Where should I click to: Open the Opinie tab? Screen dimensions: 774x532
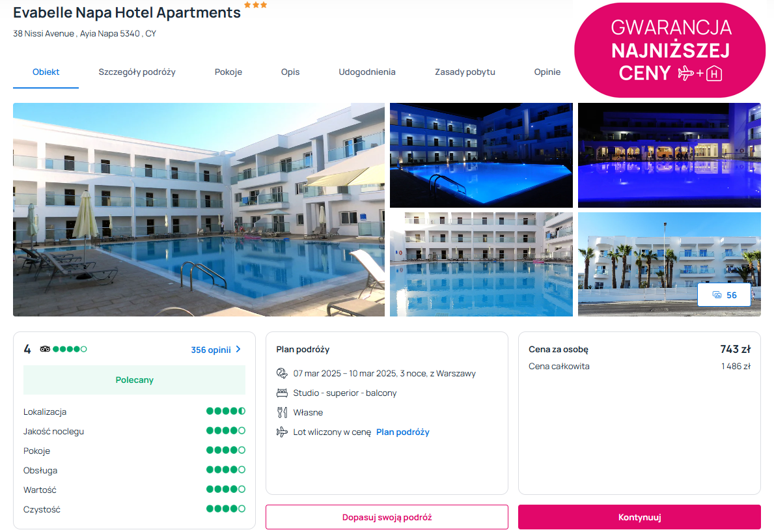click(547, 72)
